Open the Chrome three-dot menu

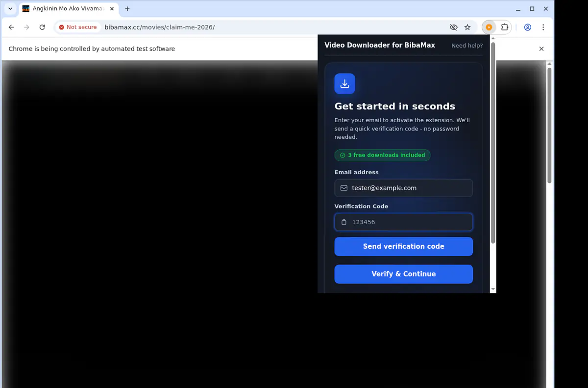point(543,27)
